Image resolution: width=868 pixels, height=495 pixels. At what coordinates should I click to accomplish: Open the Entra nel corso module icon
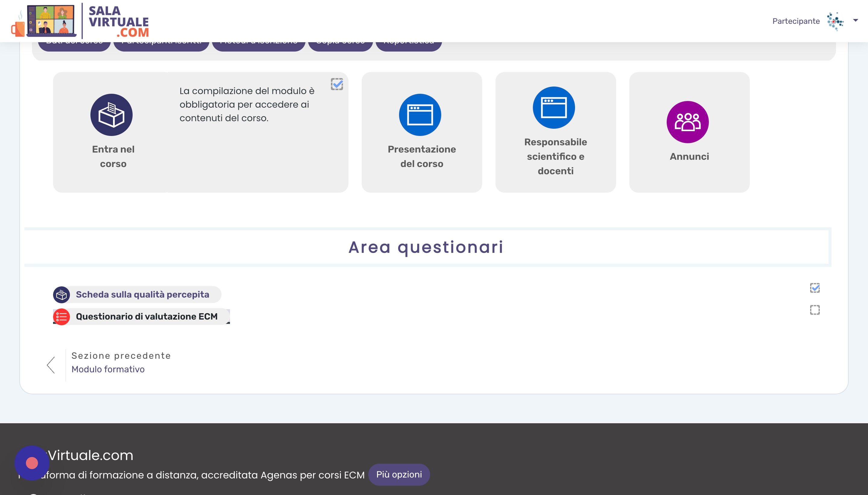pyautogui.click(x=112, y=115)
